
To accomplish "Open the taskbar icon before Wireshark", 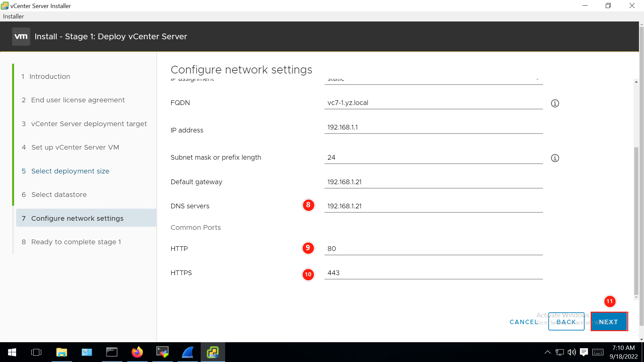I will click(x=162, y=352).
